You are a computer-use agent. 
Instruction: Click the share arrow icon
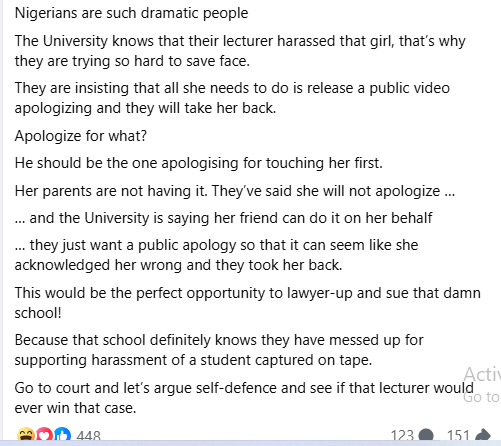(482, 435)
